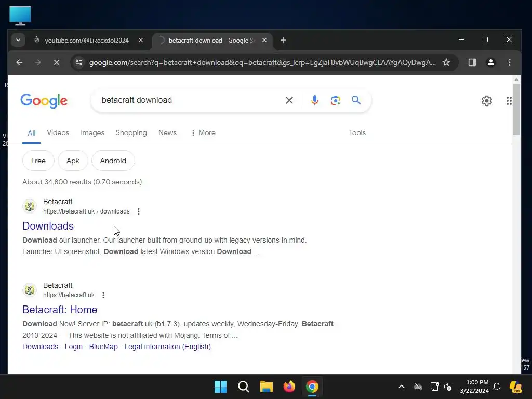Bookmark this page with the star icon
Viewport: 532px width, 399px height.
(x=446, y=62)
